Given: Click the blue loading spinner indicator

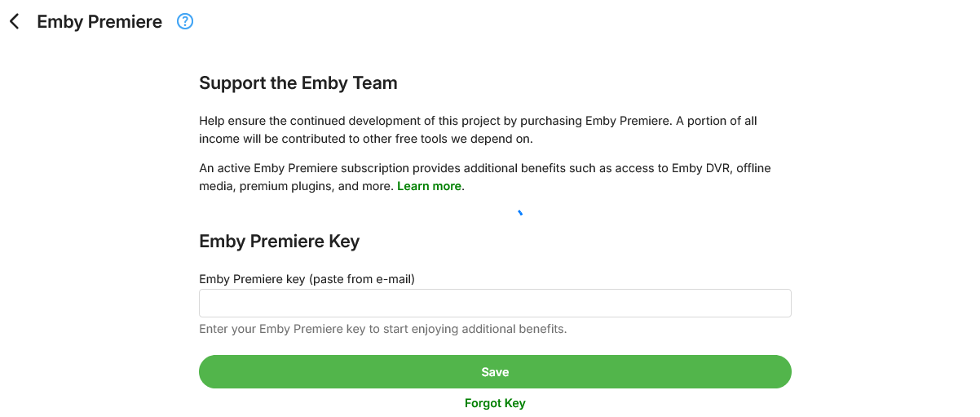Looking at the screenshot, I should coord(520,214).
